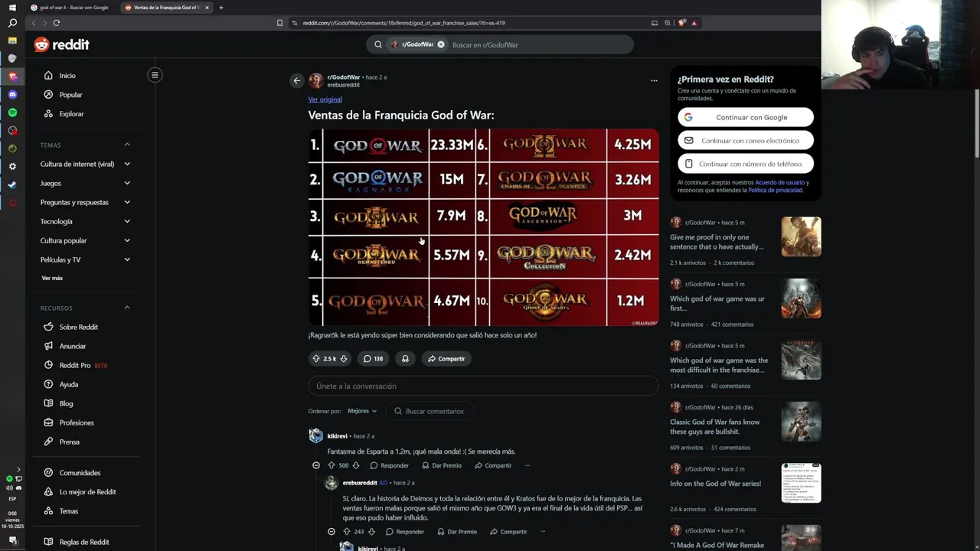Click the Buscar comentarios search field
The image size is (980, 551).
(430, 411)
